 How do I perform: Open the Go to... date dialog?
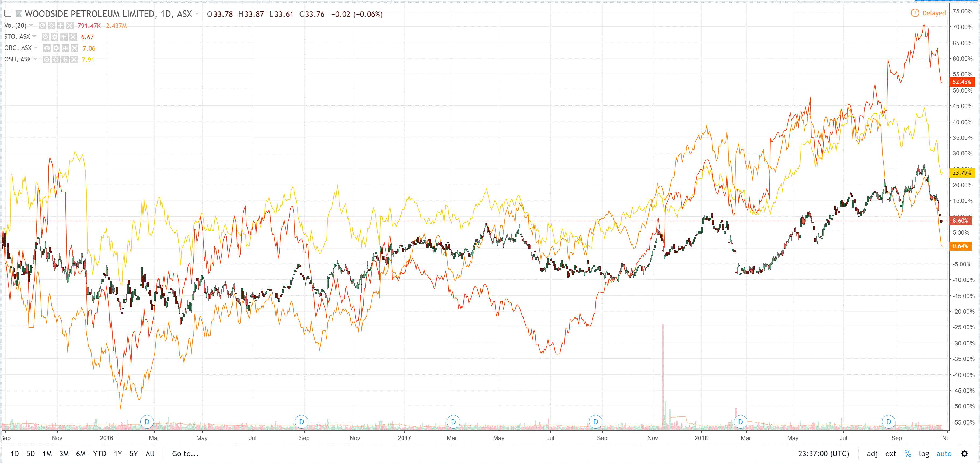185,454
